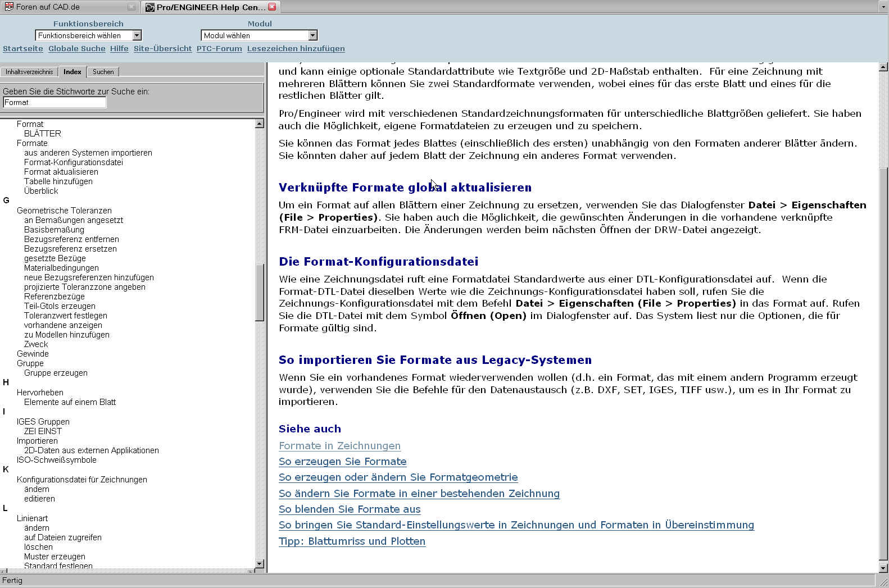Open index entry gesetzte Bezüge
This screenshot has height=588, width=889.
click(x=55, y=258)
